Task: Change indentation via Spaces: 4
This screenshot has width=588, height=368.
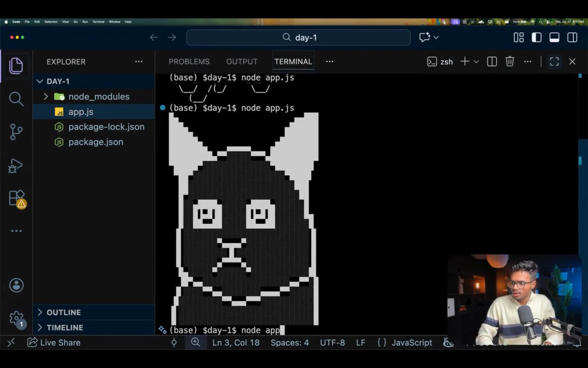Action: (x=290, y=342)
